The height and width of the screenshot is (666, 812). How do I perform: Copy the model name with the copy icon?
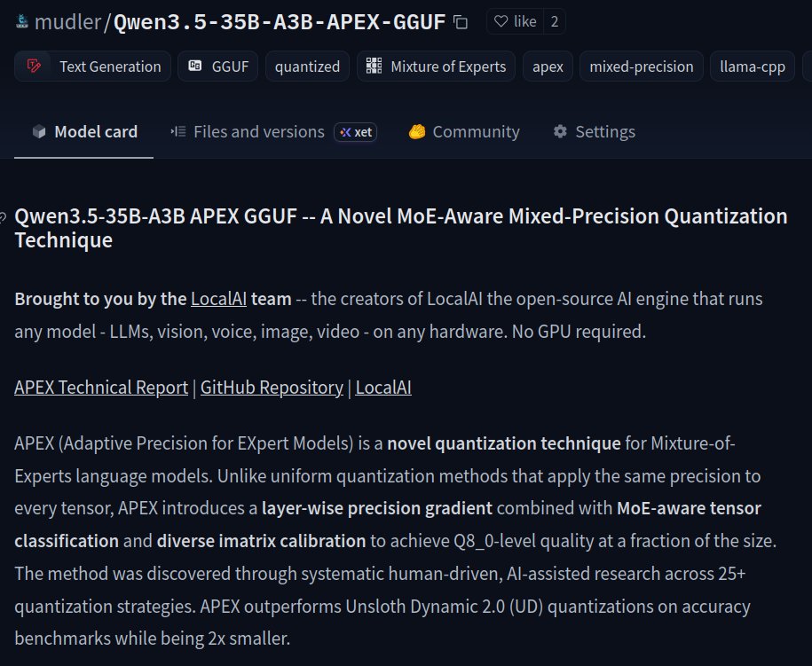pyautogui.click(x=460, y=21)
